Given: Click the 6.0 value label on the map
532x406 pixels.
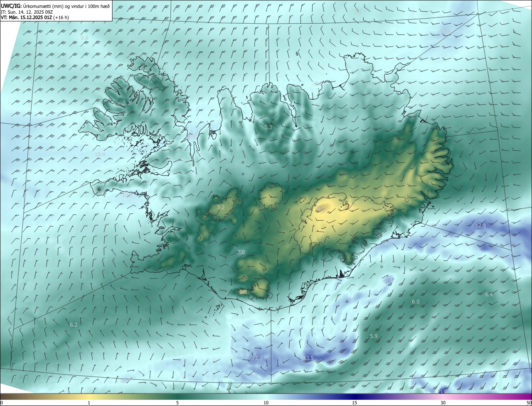Looking at the screenshot, I should (416, 301).
